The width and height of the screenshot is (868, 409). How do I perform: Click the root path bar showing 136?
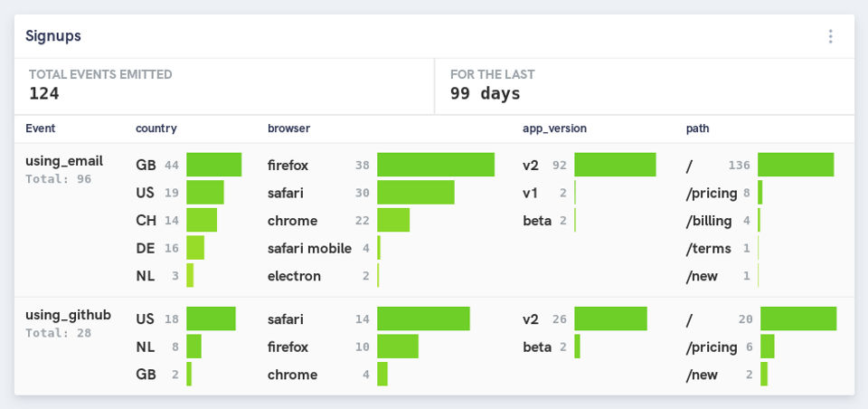795,165
